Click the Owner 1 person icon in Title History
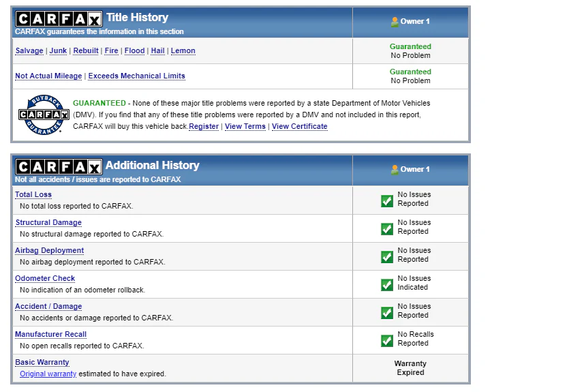584x392 pixels. pyautogui.click(x=395, y=22)
